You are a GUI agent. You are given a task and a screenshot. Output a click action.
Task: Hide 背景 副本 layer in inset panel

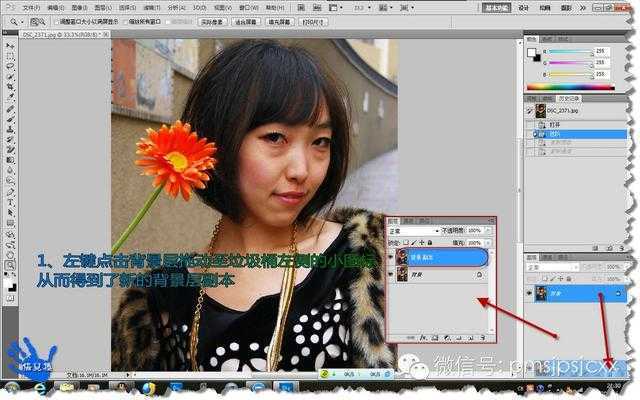[x=391, y=258]
